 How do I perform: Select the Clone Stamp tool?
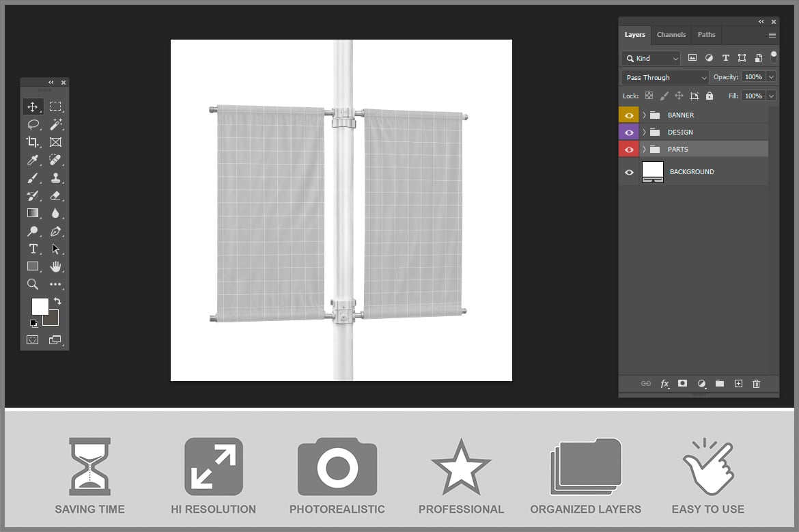pyautogui.click(x=55, y=178)
